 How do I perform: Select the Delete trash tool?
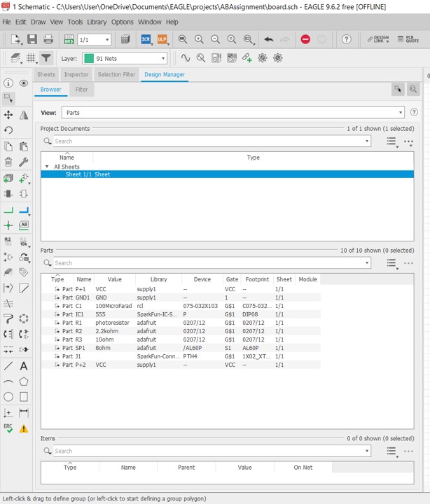(x=8, y=162)
